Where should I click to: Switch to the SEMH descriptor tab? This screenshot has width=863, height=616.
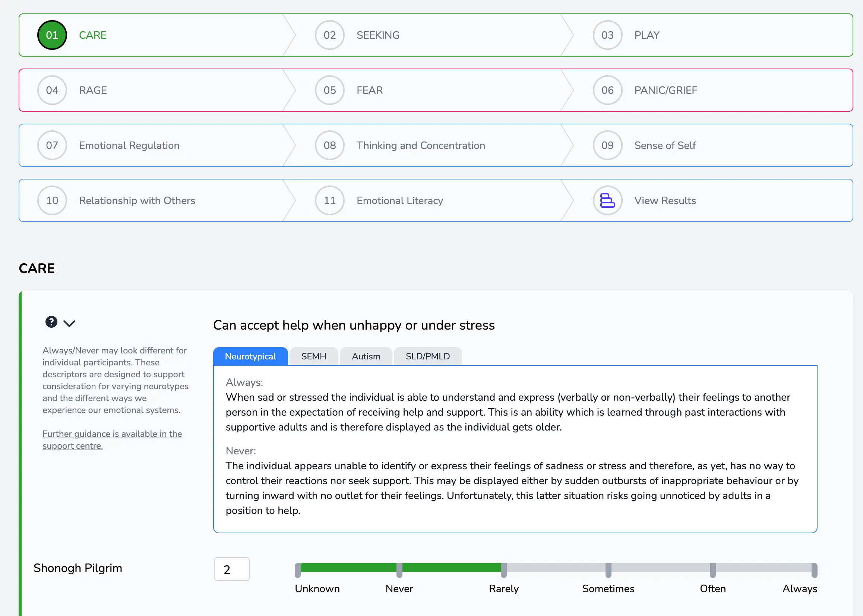[x=313, y=356]
